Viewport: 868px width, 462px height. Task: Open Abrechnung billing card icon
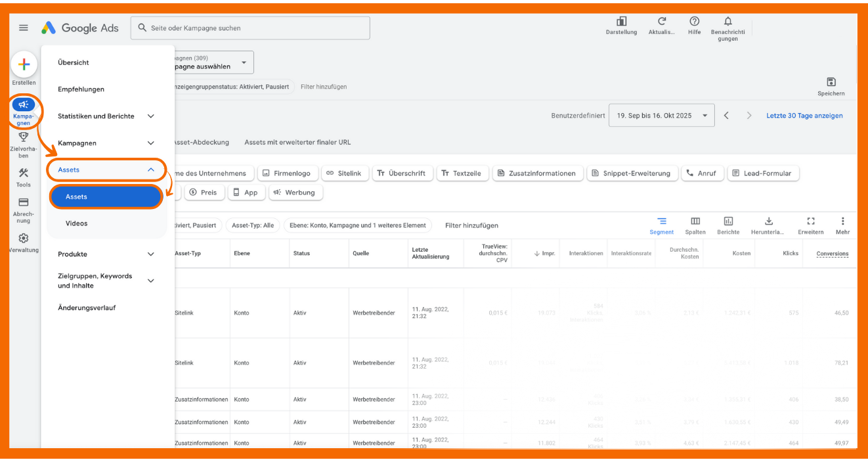click(x=24, y=202)
